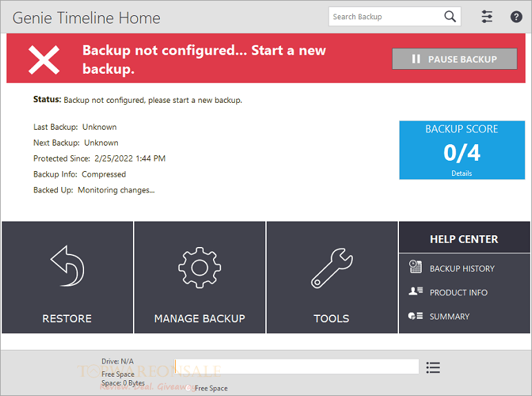This screenshot has height=396, width=532.
Task: Open the RESTORE label
Action: point(67,319)
